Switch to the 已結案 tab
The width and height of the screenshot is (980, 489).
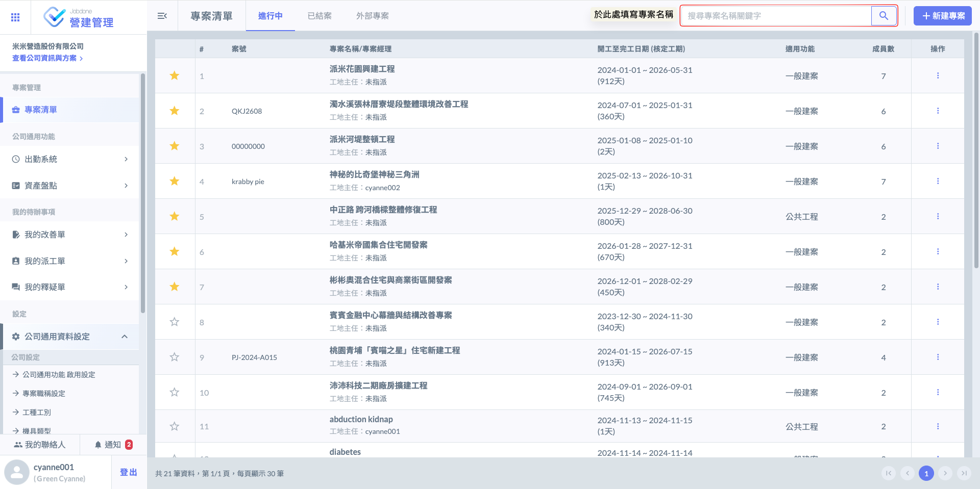(x=320, y=16)
